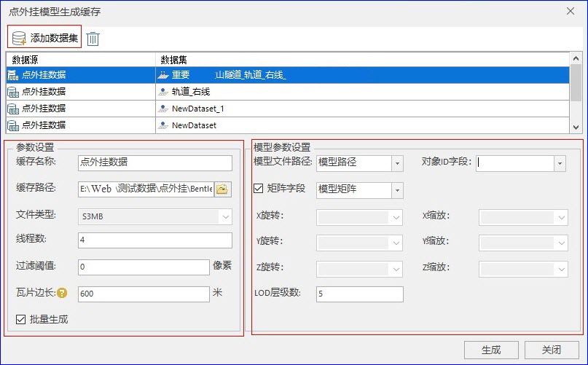Select the NewDataset dataset cell
Screen dimensions: 588x365
coord(363,125)
